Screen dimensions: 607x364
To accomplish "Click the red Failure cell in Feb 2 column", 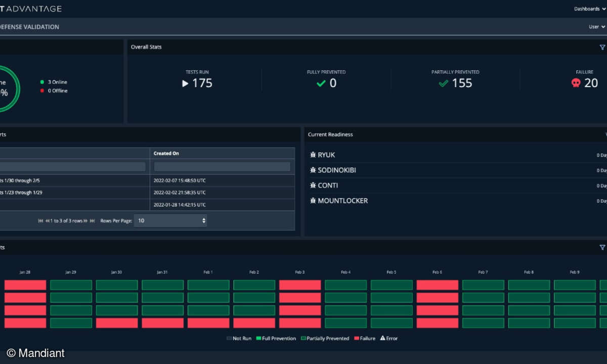I will click(x=254, y=323).
